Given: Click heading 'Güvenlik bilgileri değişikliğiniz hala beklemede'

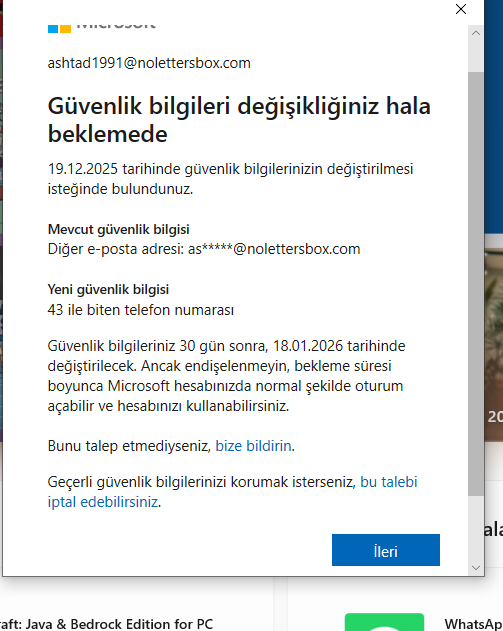Looking at the screenshot, I should 239,120.
